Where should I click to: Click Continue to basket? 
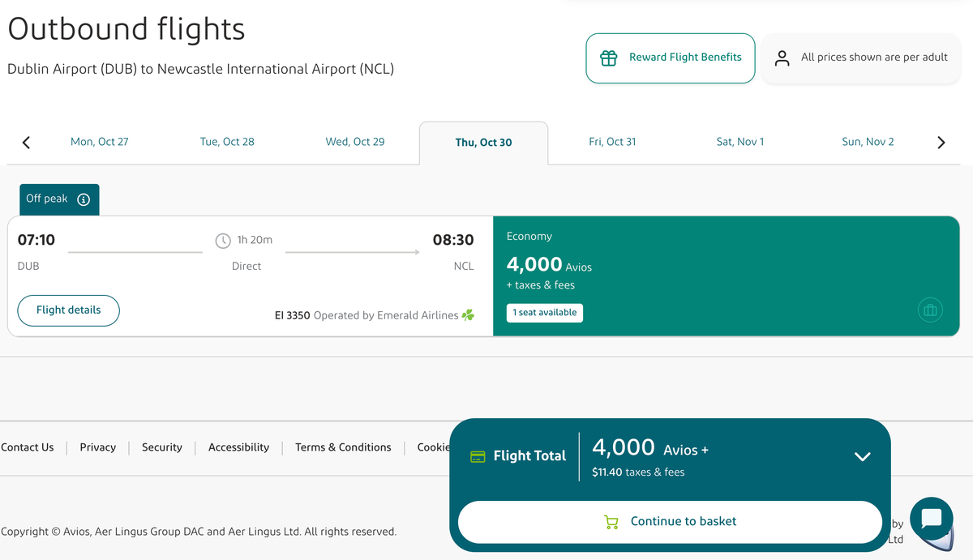670,522
